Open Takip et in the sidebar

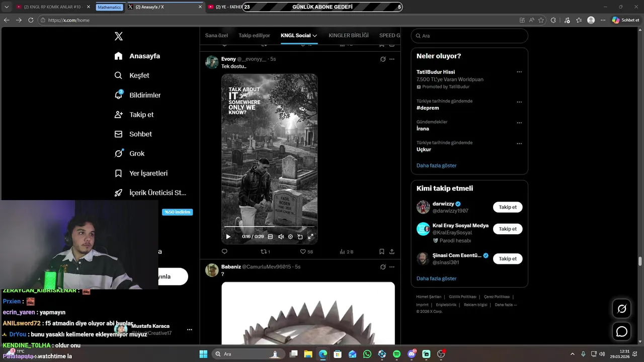coord(134,115)
